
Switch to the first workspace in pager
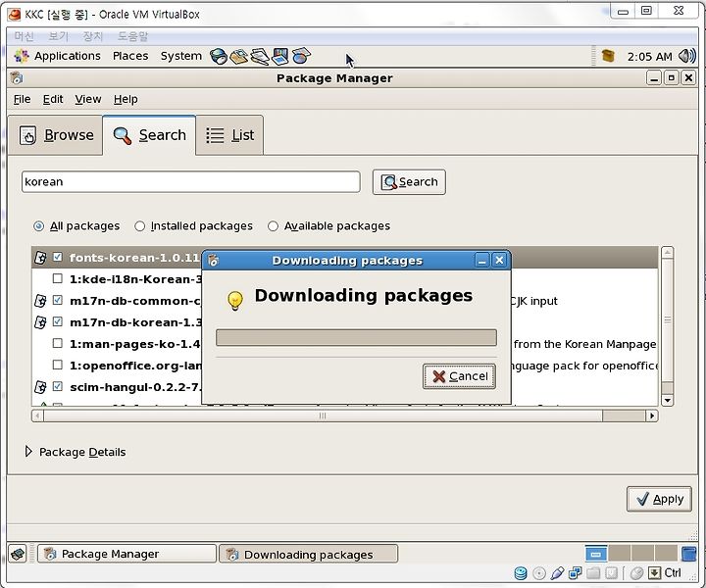click(x=596, y=554)
